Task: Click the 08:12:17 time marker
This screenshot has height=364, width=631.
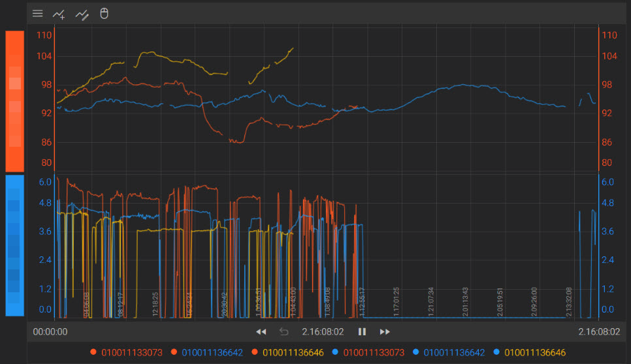Action: 120,304
